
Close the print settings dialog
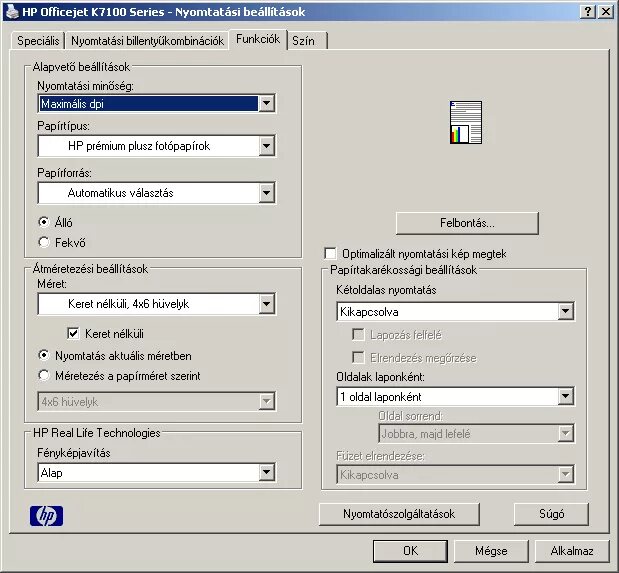(606, 11)
